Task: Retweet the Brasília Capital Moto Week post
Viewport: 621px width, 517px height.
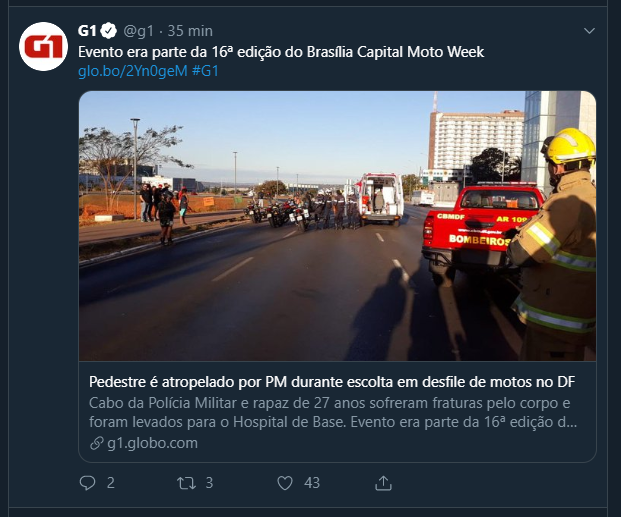Action: coord(186,483)
